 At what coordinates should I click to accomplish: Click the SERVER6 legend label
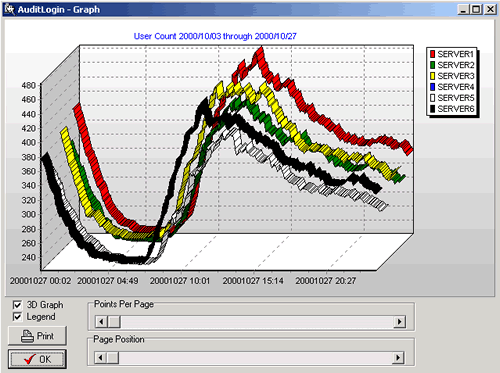click(456, 109)
